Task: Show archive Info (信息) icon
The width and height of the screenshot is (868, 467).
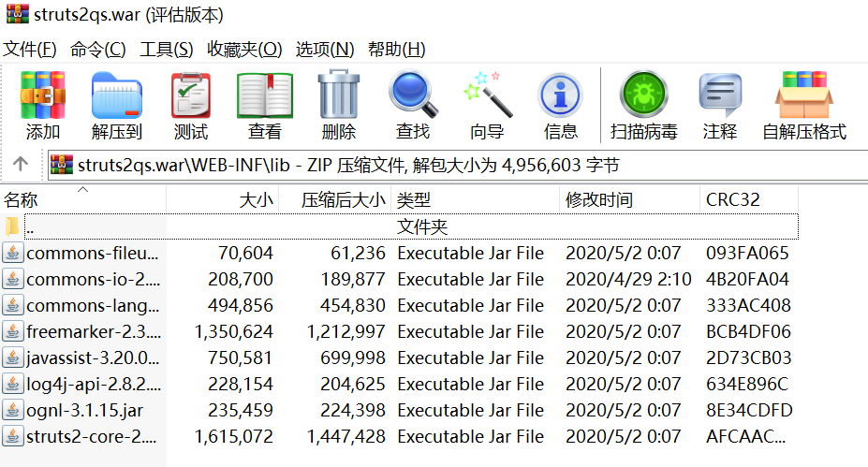Action: tap(561, 105)
